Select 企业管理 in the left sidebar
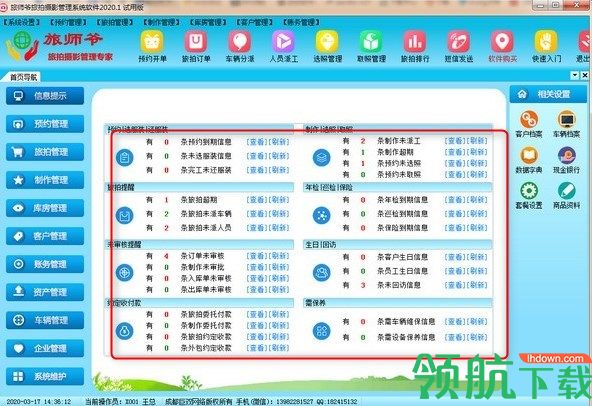Image resolution: width=592 pixels, height=406 pixels. coord(45,348)
